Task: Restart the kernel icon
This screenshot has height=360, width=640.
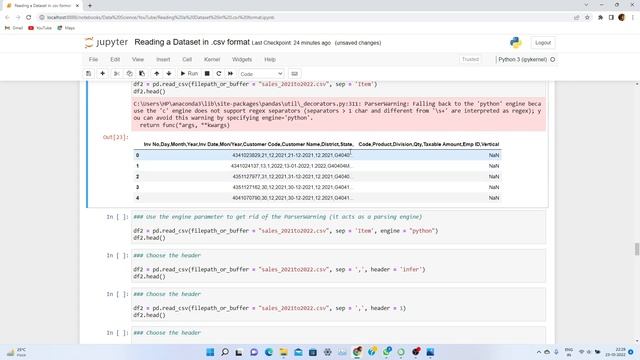Action: [x=219, y=74]
